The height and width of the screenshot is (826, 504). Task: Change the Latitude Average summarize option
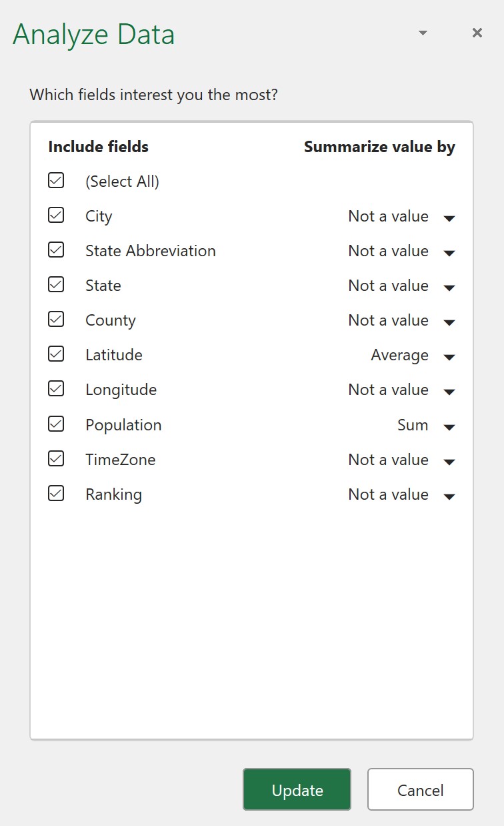[450, 356]
